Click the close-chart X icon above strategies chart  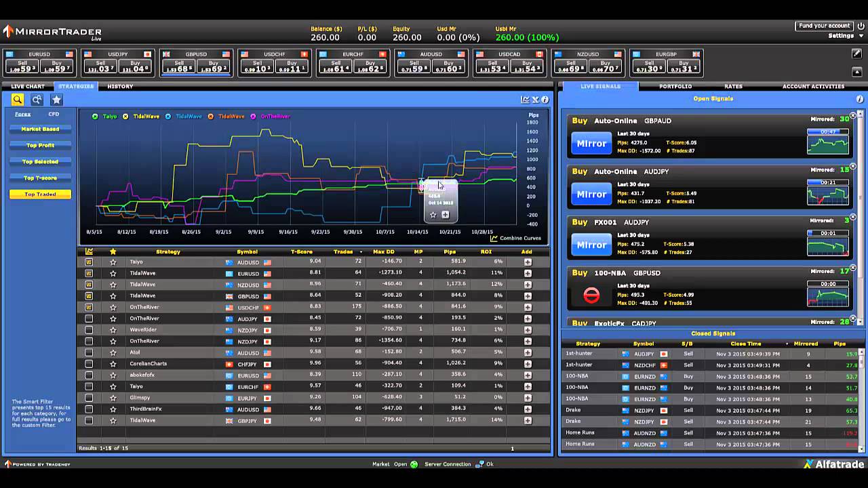coord(535,100)
